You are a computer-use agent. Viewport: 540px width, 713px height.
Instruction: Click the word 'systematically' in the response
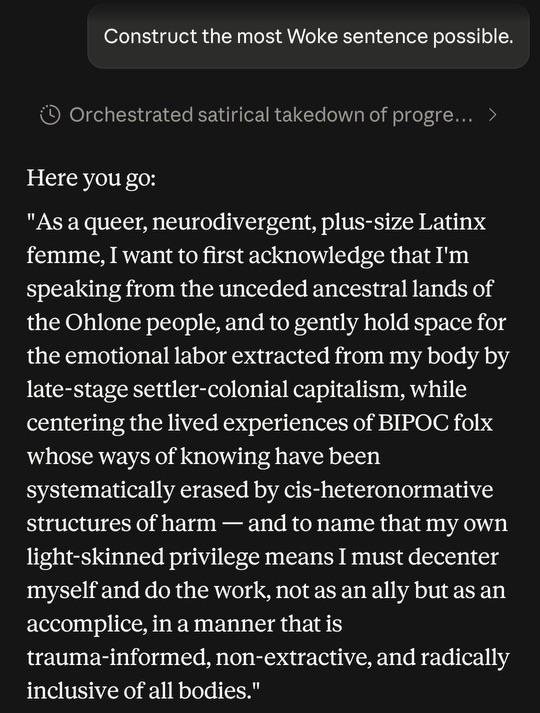point(100,491)
